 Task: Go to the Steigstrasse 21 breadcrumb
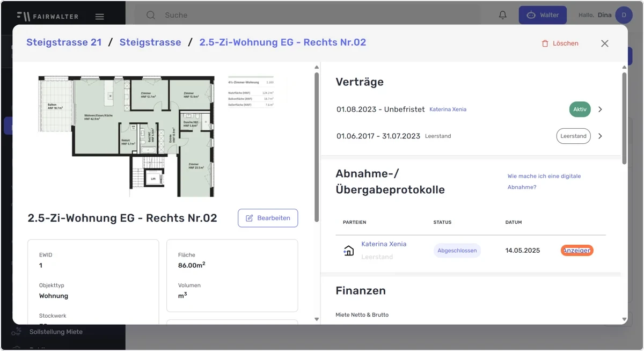pyautogui.click(x=64, y=42)
